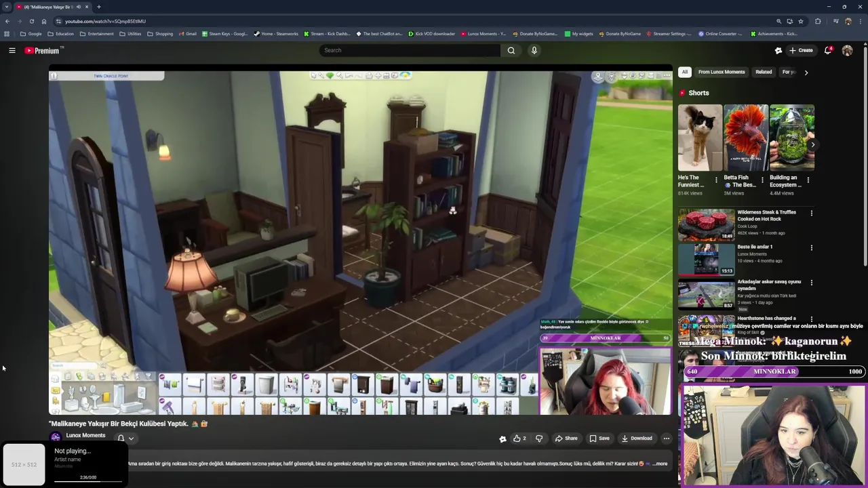Open the account avatar menu
This screenshot has height=488, width=868.
[x=847, y=50]
